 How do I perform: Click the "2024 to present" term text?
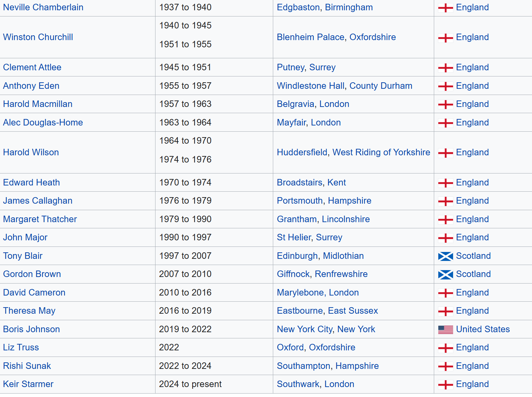[190, 384]
